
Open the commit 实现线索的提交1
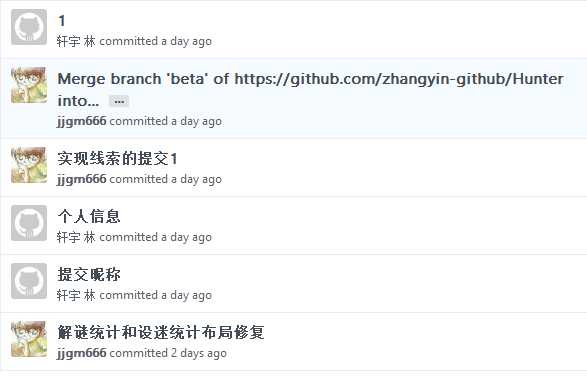[x=117, y=159]
